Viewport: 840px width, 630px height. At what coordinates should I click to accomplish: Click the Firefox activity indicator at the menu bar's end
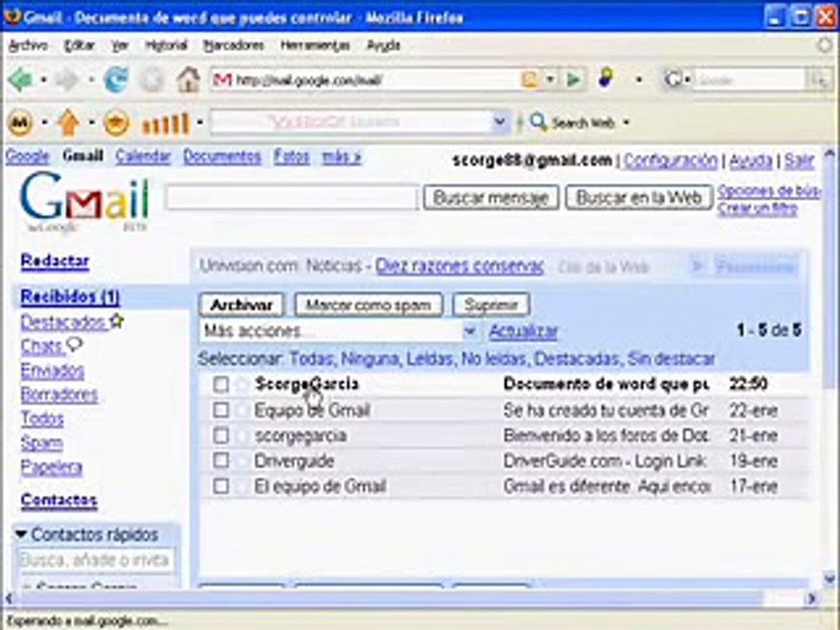(825, 45)
